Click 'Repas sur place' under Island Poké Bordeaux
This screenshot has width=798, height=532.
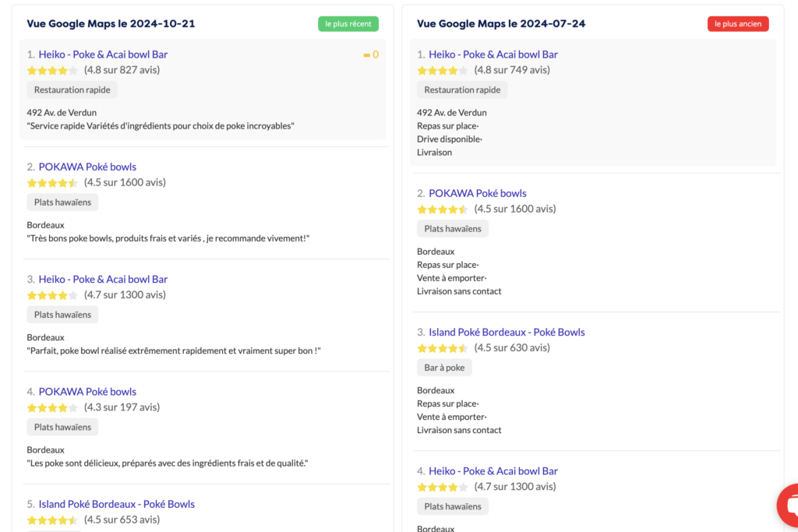[x=447, y=403]
